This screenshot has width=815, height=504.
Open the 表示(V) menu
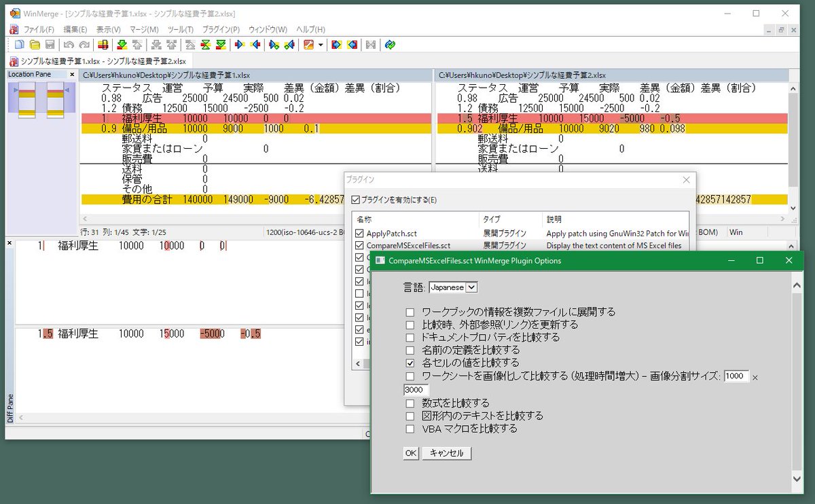108,30
